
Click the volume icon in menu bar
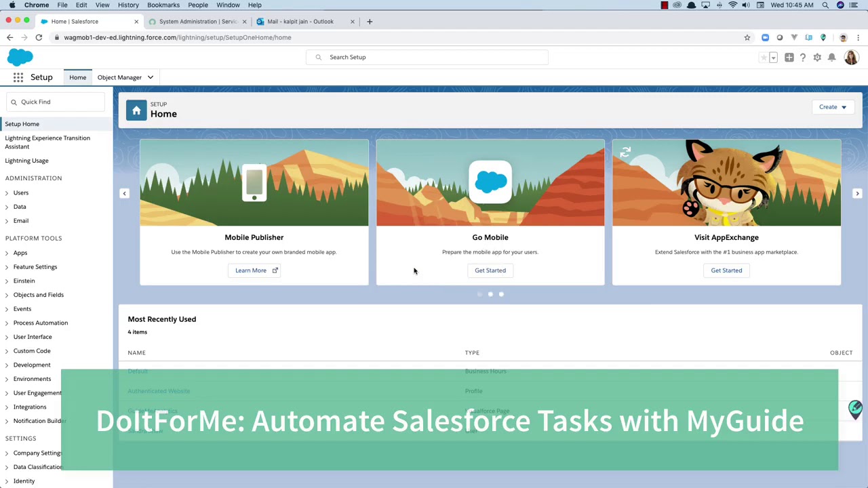[x=746, y=5]
